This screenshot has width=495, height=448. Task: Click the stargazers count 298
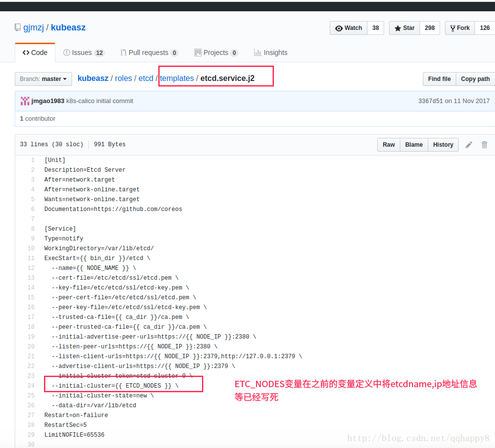430,28
